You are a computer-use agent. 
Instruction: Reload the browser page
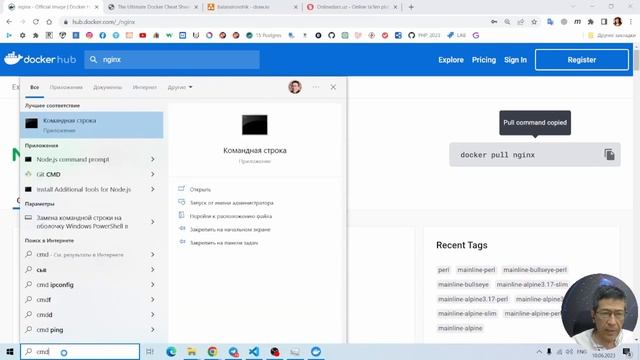[36, 22]
